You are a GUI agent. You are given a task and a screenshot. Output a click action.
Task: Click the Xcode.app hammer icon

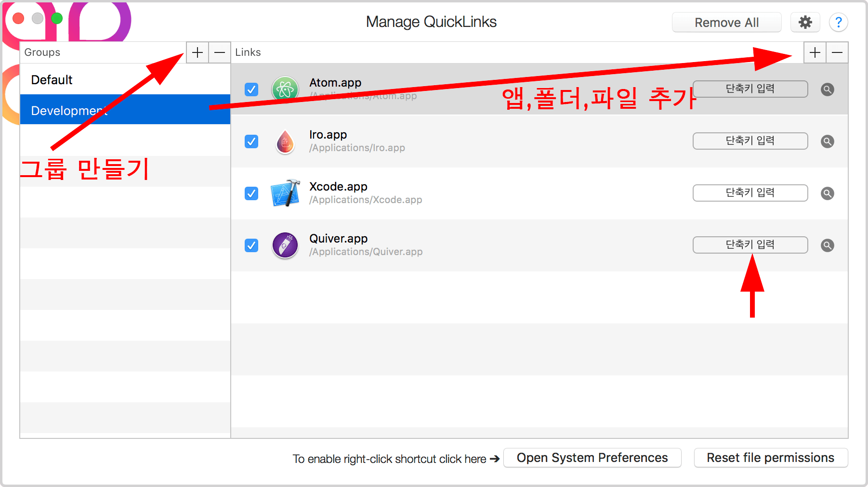pos(285,193)
